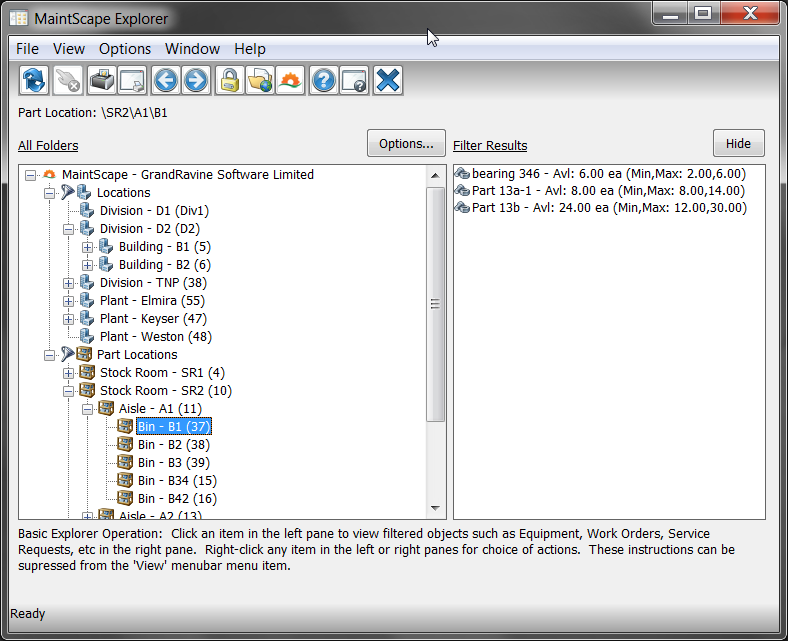Screen dimensions: 788x641
Task: Select Bin - B2 (38)
Action: click(x=173, y=444)
